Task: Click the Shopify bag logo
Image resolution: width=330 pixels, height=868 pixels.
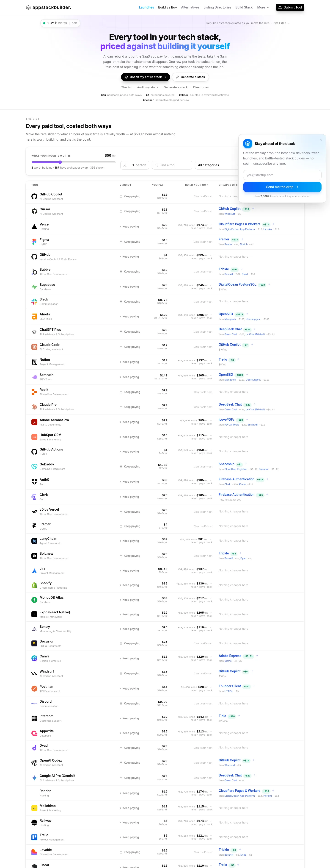Action: pos(34,585)
